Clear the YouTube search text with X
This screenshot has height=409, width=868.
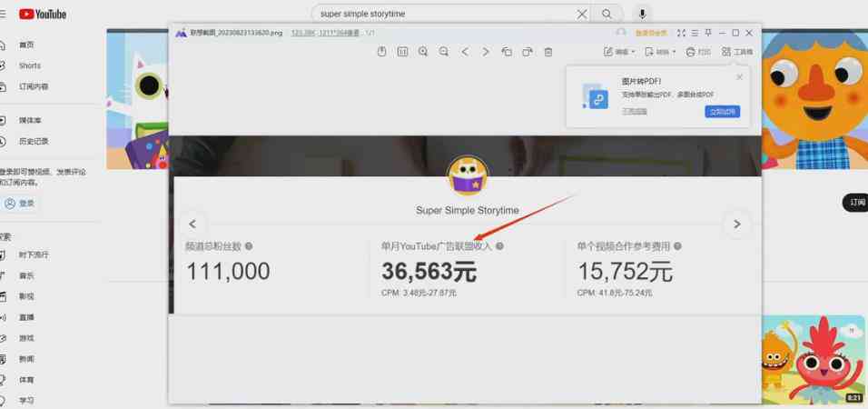(x=582, y=14)
